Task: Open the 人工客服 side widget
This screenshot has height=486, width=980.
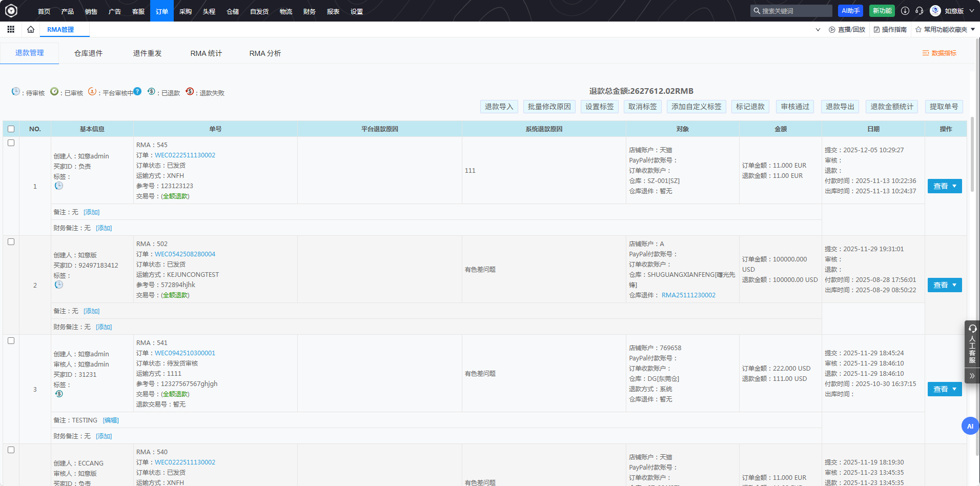Action: click(972, 345)
